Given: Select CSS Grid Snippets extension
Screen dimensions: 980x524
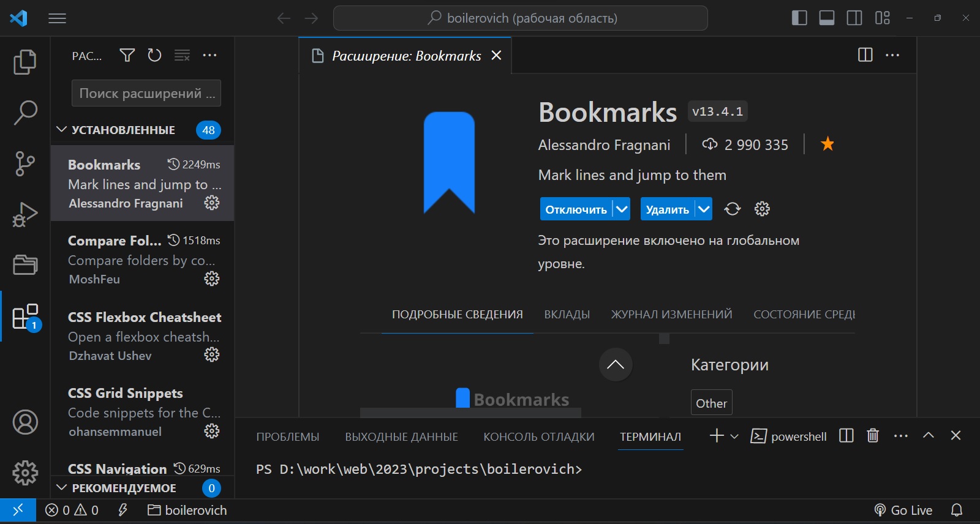Looking at the screenshot, I should tap(142, 411).
